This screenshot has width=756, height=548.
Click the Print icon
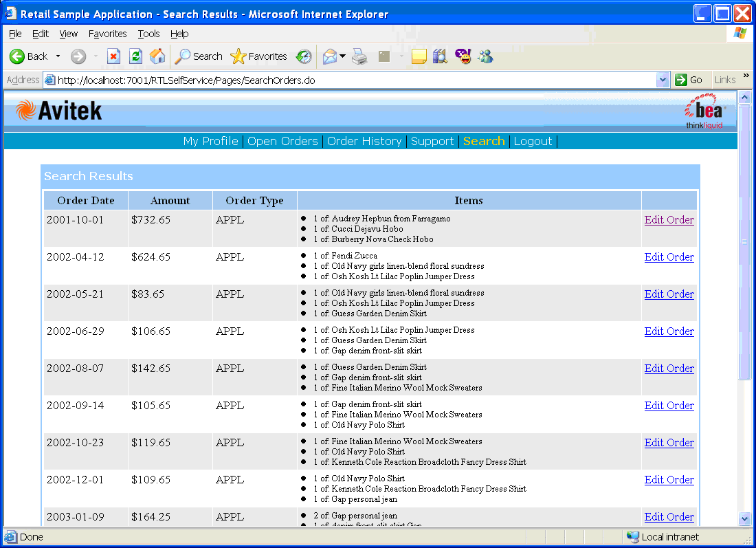tap(359, 56)
